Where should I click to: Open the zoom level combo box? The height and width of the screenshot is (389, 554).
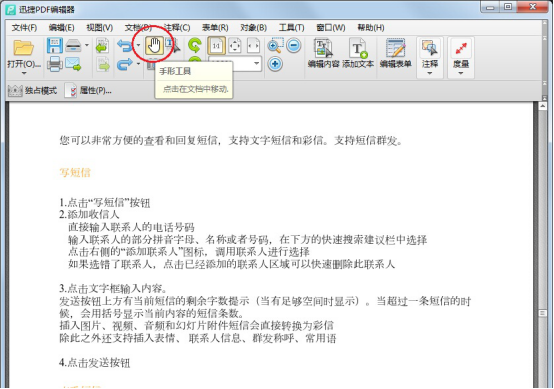pyautogui.click(x=235, y=64)
